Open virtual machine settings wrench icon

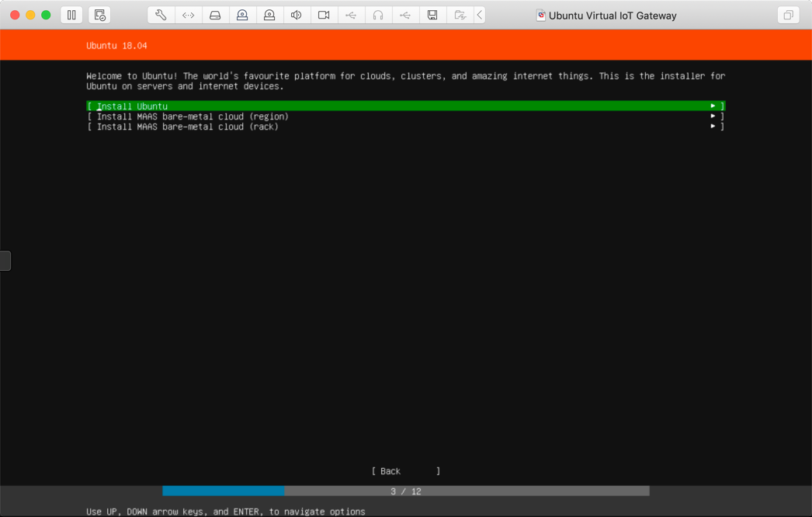[x=161, y=15]
